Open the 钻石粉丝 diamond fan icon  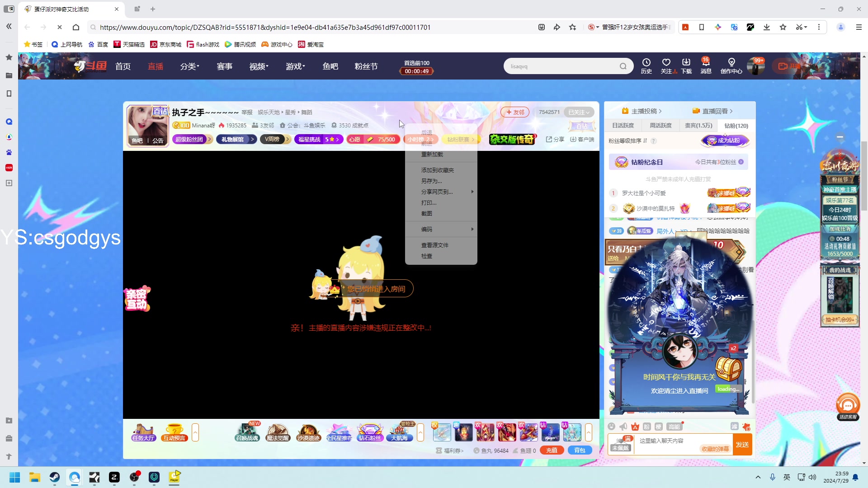[x=370, y=432]
